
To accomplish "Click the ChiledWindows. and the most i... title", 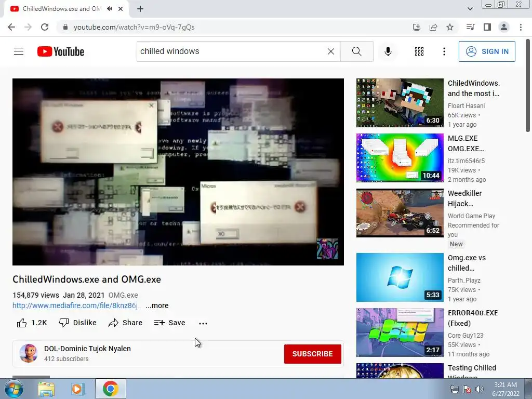I will point(474,88).
